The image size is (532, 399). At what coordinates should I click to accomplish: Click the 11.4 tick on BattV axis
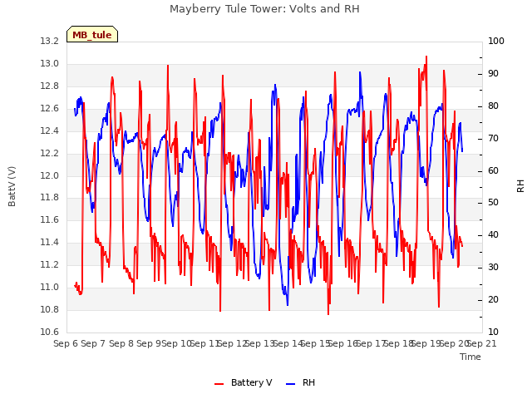(x=50, y=242)
